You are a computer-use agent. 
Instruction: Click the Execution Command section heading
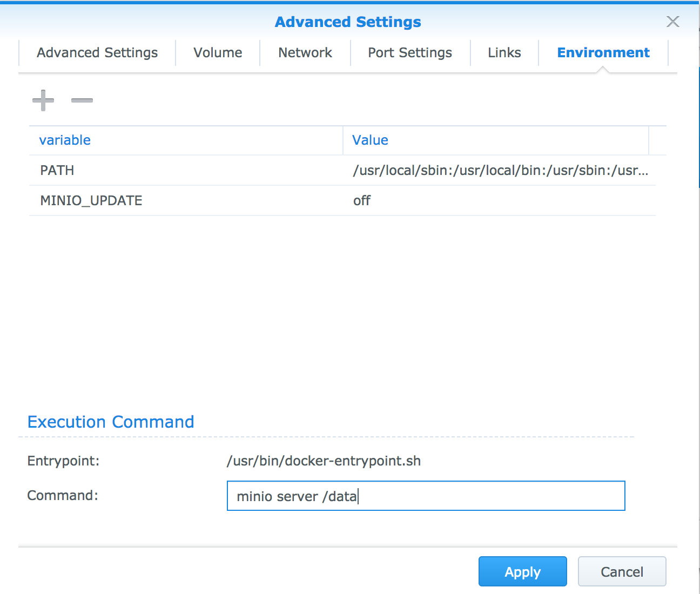111,422
